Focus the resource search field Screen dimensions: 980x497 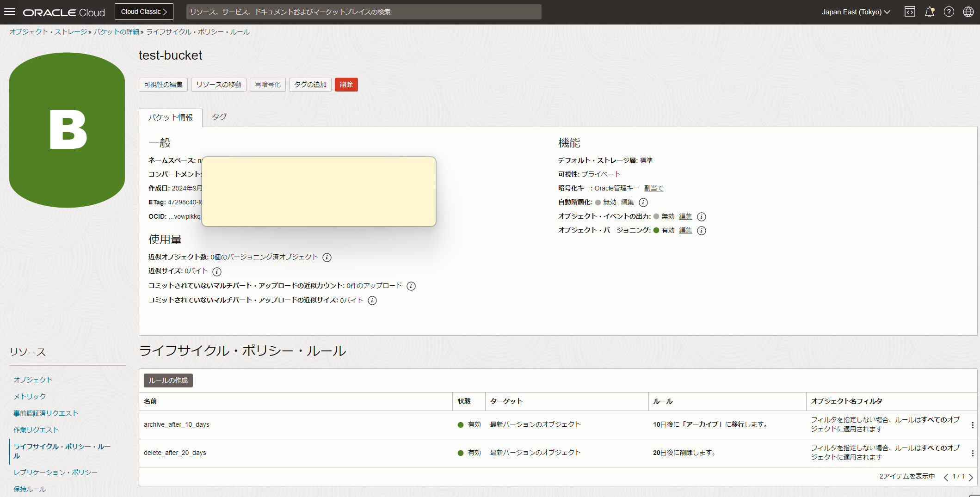pyautogui.click(x=364, y=12)
